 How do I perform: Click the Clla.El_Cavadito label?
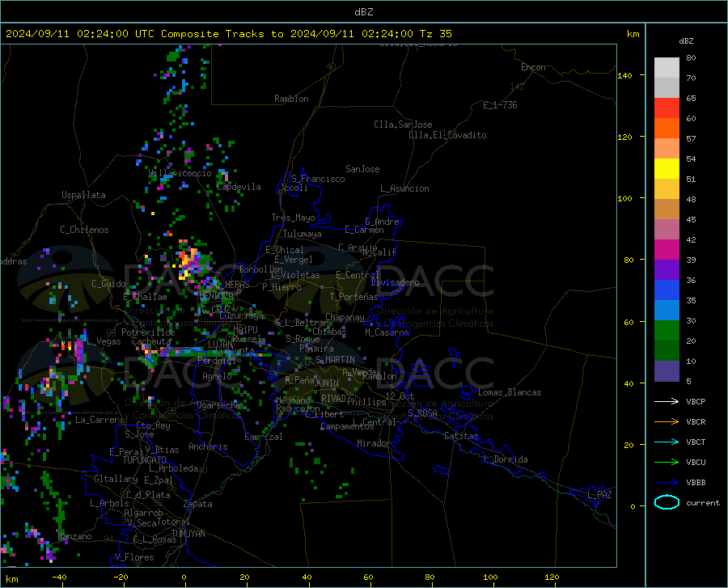(x=447, y=135)
